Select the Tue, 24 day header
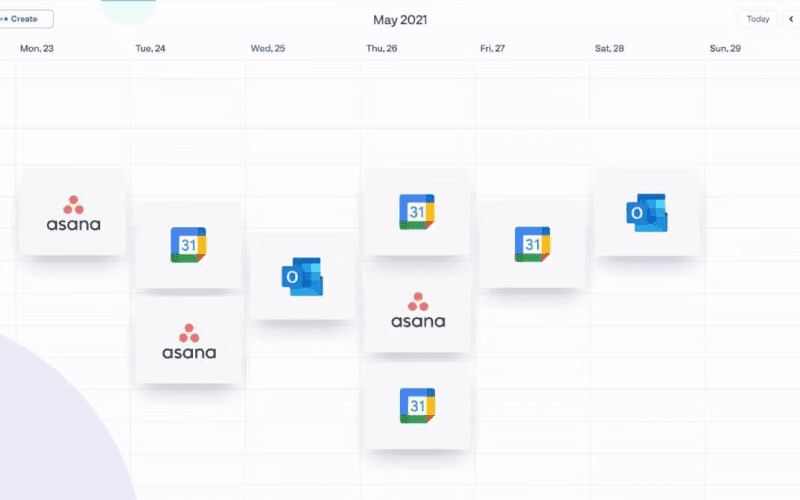Image resolution: width=800 pixels, height=500 pixels. coord(151,48)
